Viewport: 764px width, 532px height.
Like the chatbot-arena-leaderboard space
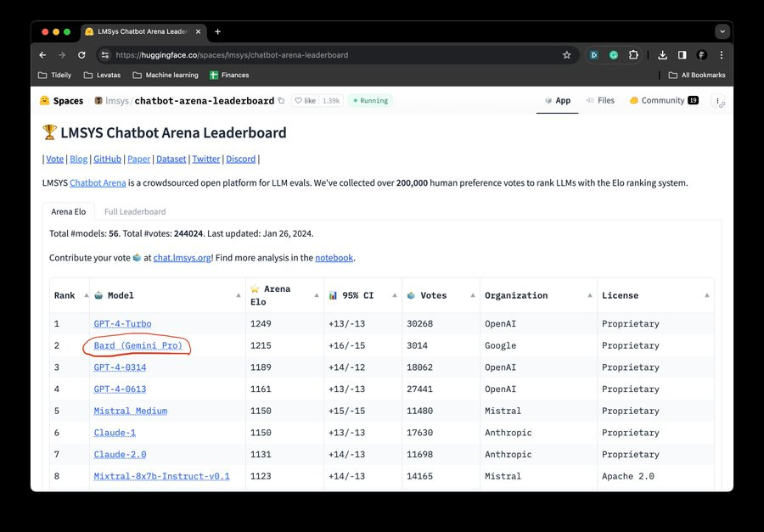(305, 101)
